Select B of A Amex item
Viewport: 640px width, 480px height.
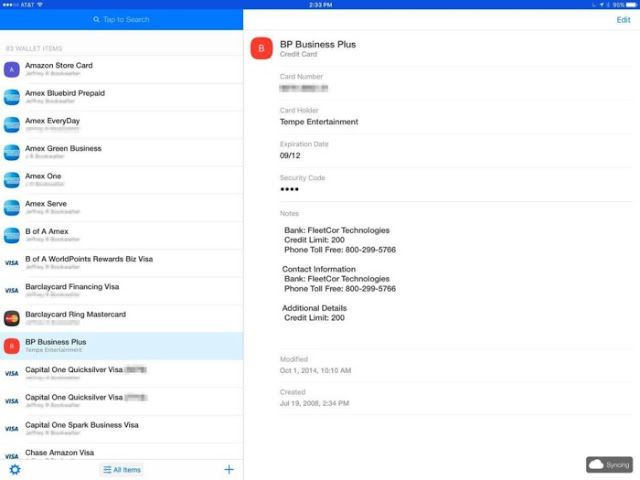click(122, 236)
